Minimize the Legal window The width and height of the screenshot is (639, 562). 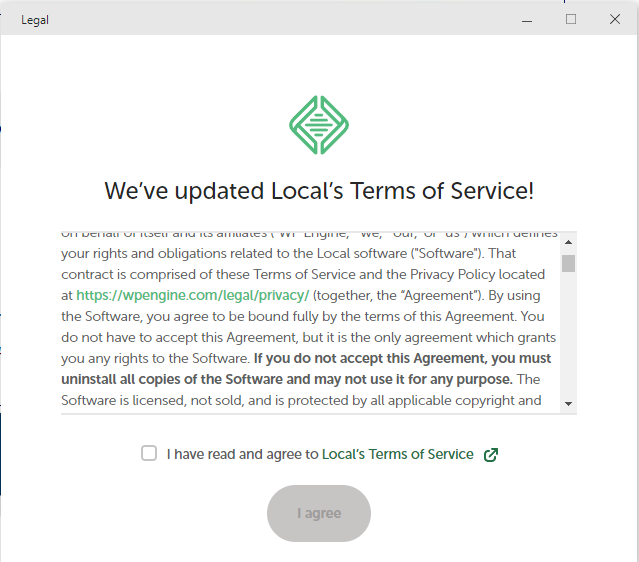[x=526, y=19]
